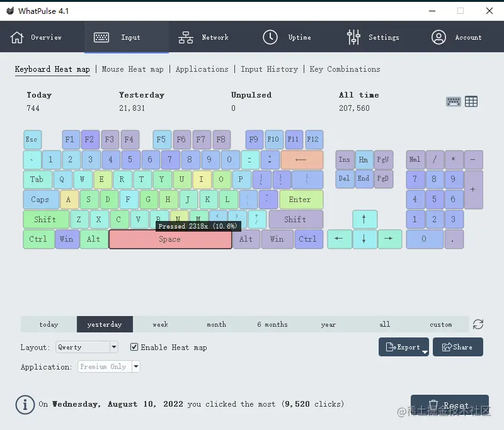
Task: Click the numpad plus key
Action: (x=473, y=190)
